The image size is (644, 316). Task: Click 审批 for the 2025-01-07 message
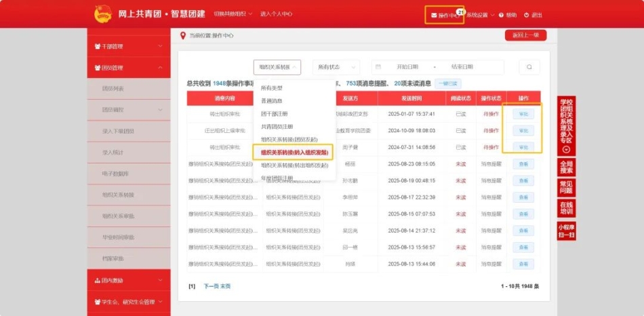523,114
